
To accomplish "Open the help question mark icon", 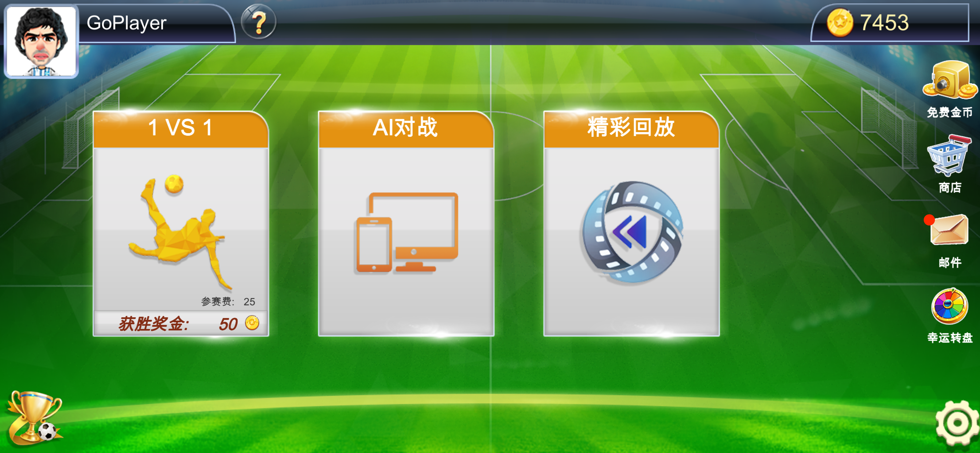I will pos(259,22).
